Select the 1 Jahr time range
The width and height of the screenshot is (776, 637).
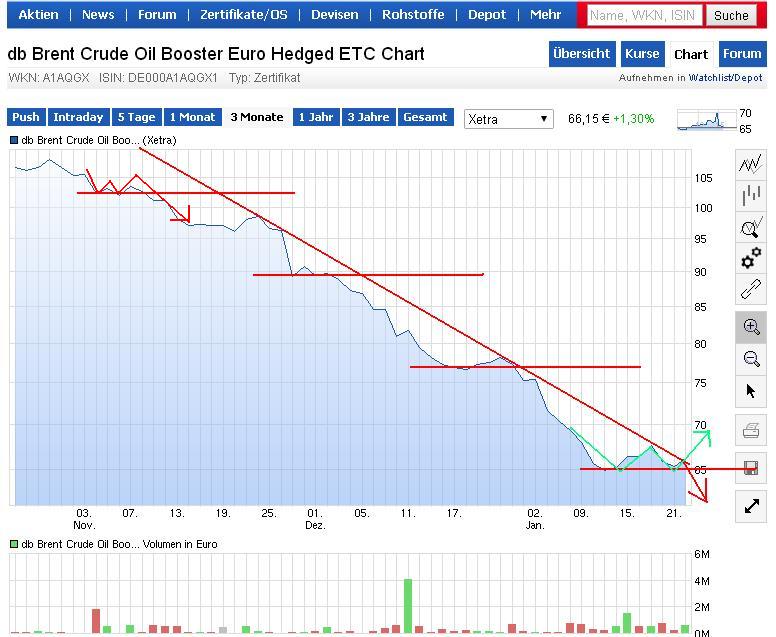pos(315,117)
